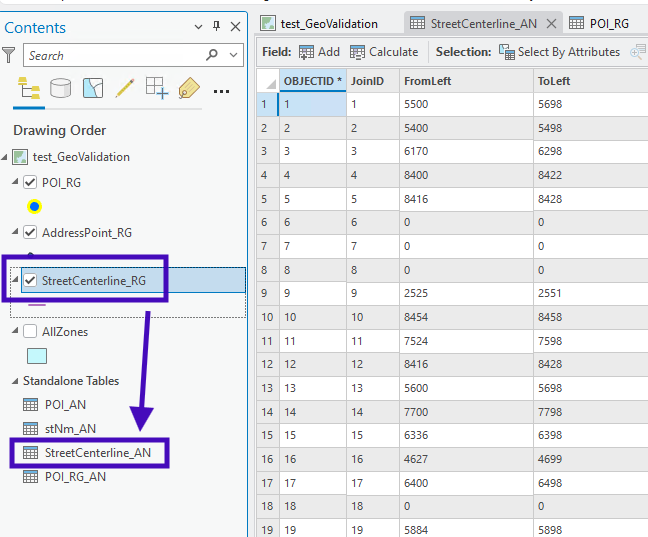
Task: Select the List By Labeling tag icon
Action: 189,90
